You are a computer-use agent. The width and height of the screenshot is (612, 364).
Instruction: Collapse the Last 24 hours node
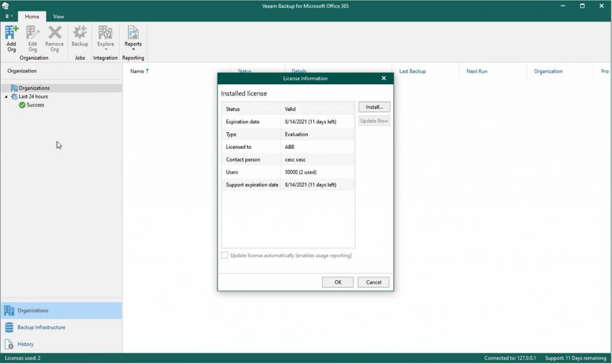click(6, 96)
